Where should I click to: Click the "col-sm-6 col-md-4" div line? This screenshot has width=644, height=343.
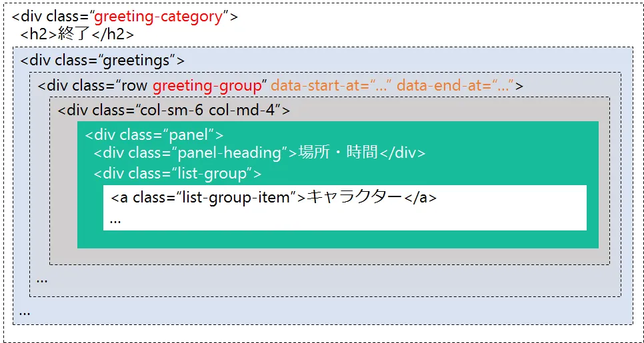[x=173, y=110]
